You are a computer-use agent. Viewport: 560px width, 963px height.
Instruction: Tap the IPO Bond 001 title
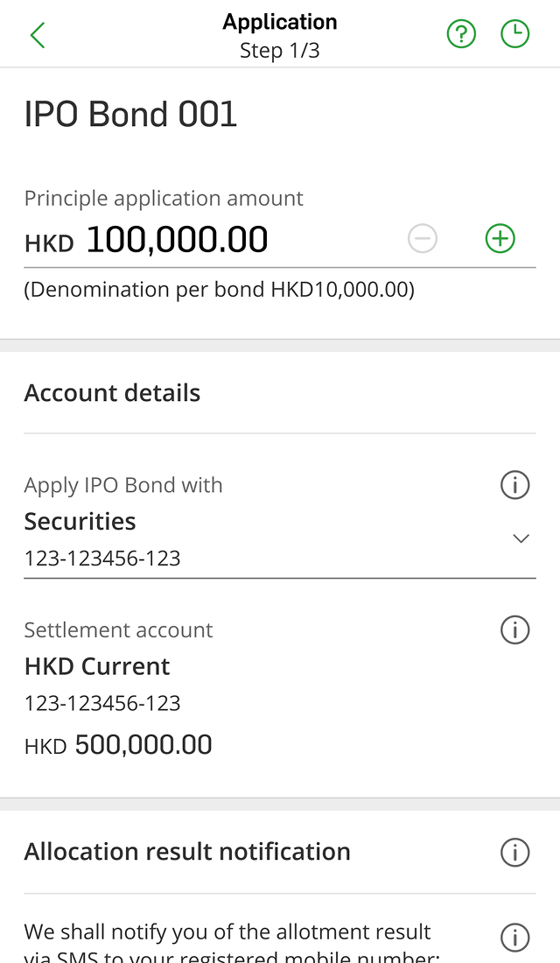coord(131,115)
